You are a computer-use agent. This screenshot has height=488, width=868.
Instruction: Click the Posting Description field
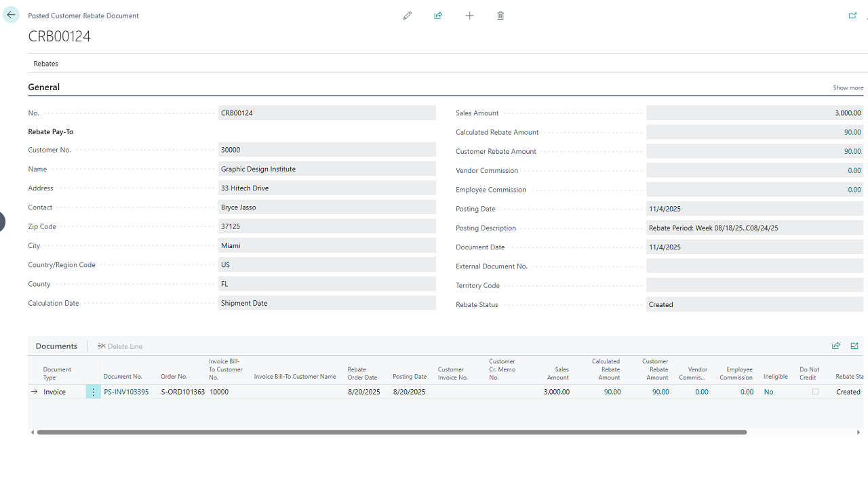[x=754, y=228]
